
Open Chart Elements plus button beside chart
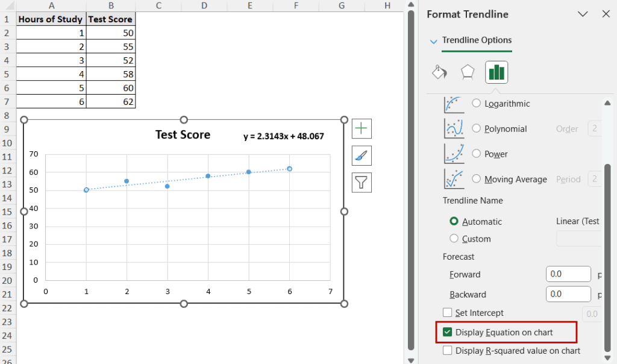(x=362, y=128)
